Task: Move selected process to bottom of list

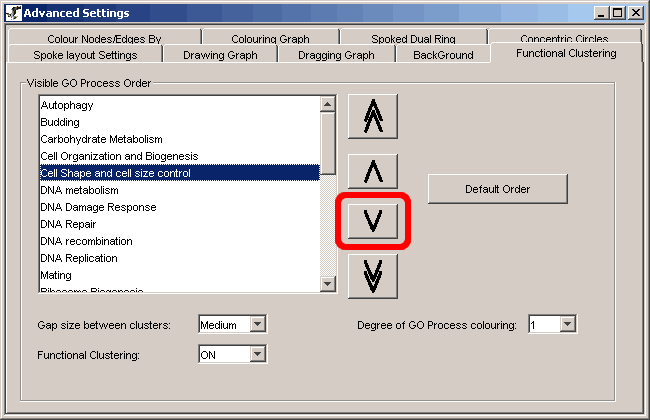Action: (x=372, y=276)
